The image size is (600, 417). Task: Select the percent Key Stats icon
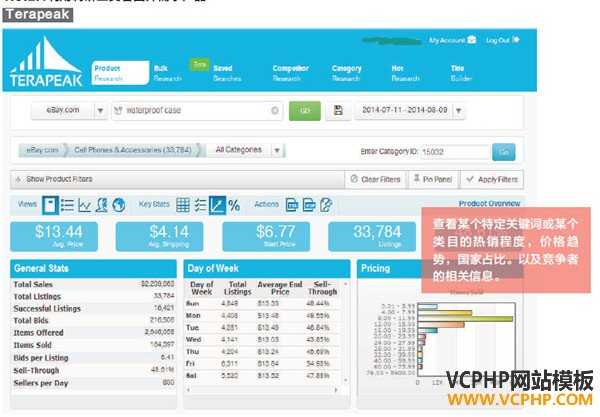click(x=234, y=205)
